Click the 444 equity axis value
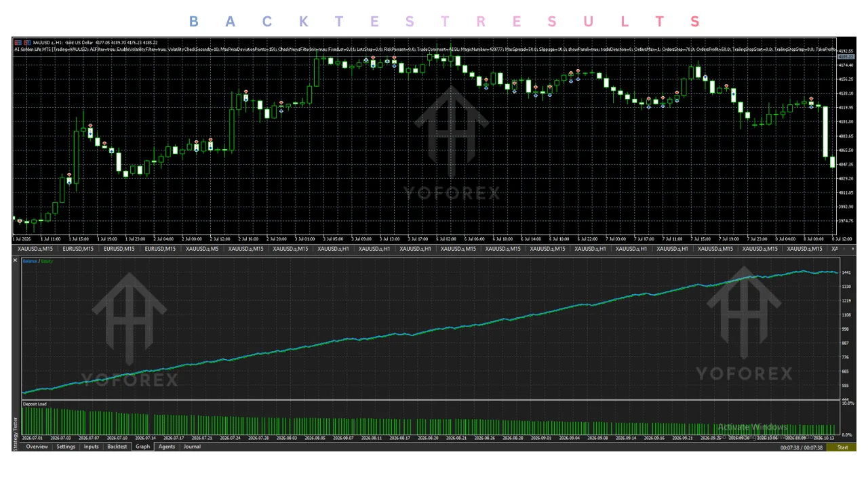 [846, 399]
